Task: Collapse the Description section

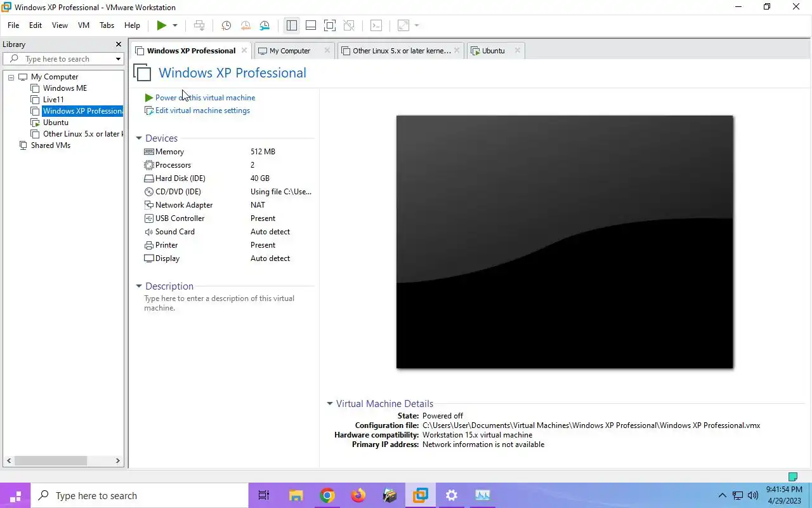Action: [139, 286]
